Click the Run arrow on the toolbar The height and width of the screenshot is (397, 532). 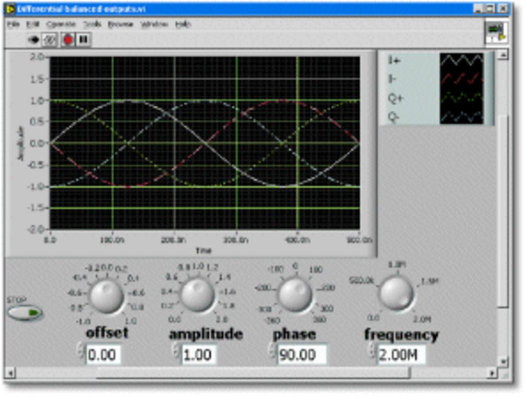click(x=34, y=39)
